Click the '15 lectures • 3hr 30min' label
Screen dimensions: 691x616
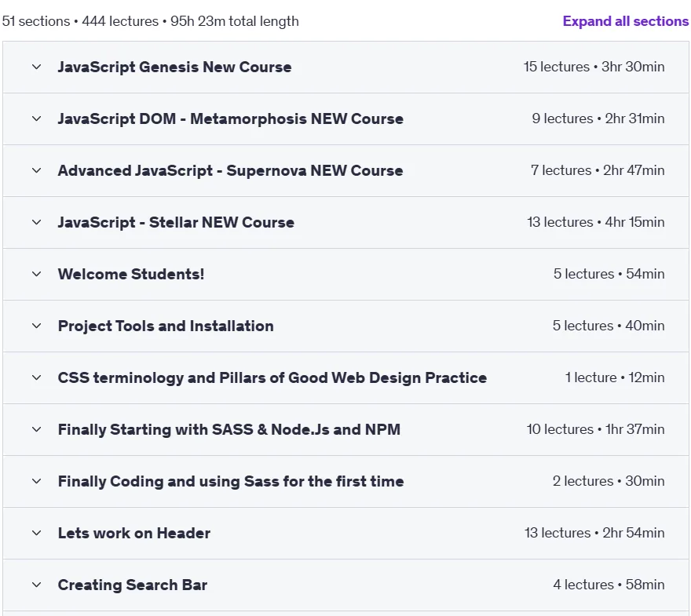(594, 67)
